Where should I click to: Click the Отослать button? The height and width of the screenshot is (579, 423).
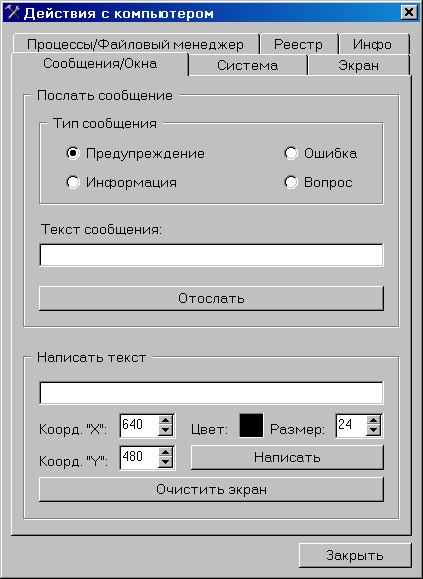[x=211, y=298]
